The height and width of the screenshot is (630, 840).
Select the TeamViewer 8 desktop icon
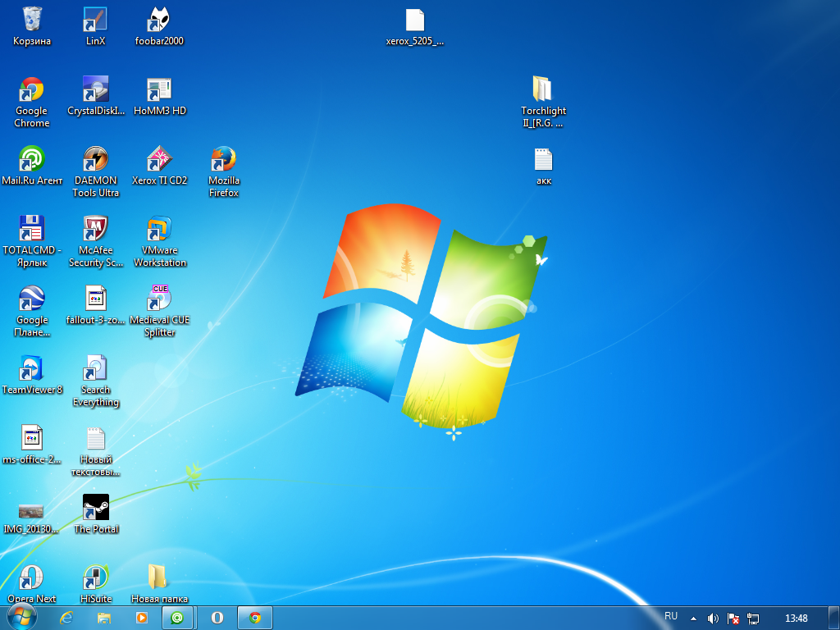[x=31, y=368]
